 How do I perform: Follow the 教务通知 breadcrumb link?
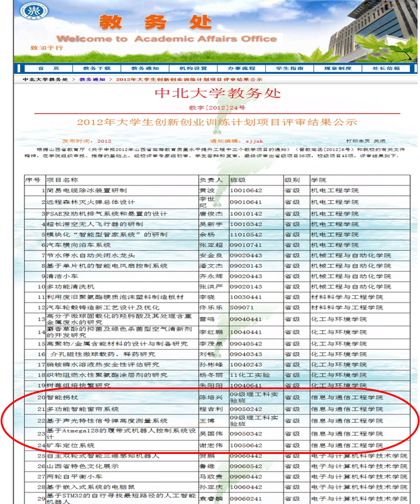coord(92,79)
